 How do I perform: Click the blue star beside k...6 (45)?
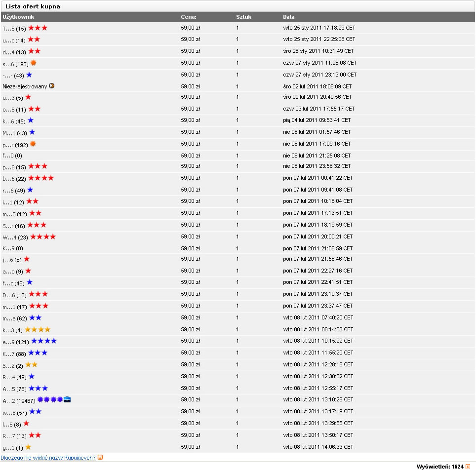(x=31, y=120)
